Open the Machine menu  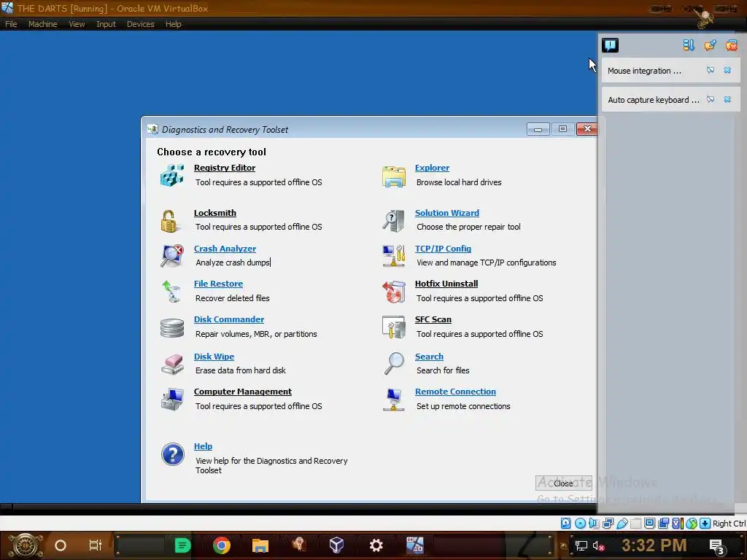pyautogui.click(x=42, y=24)
